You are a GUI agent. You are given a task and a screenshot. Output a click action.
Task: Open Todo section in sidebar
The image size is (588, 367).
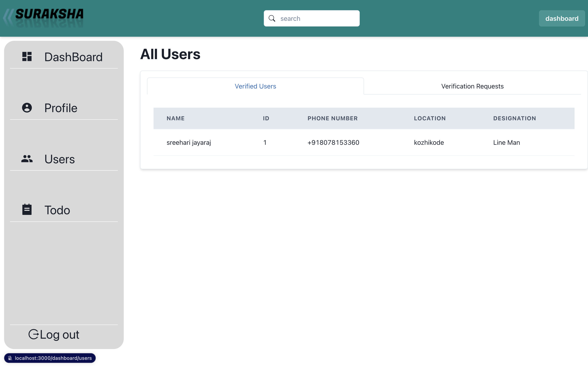click(x=57, y=210)
